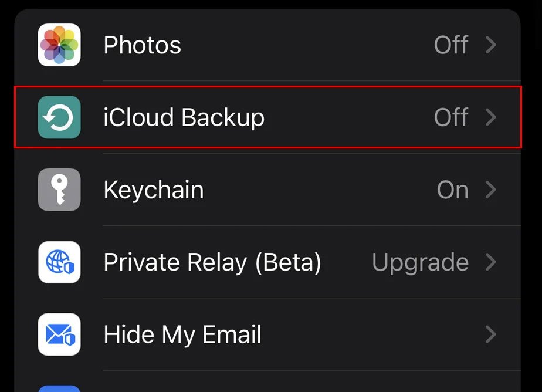Tap the Keychain On status
The image size is (542, 392).
point(452,190)
